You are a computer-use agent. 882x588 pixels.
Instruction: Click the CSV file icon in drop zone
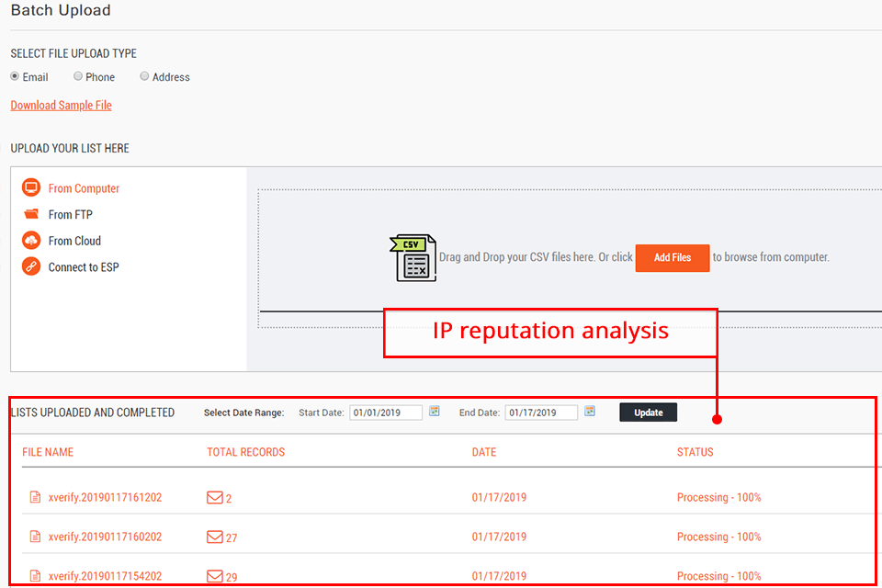[413, 257]
